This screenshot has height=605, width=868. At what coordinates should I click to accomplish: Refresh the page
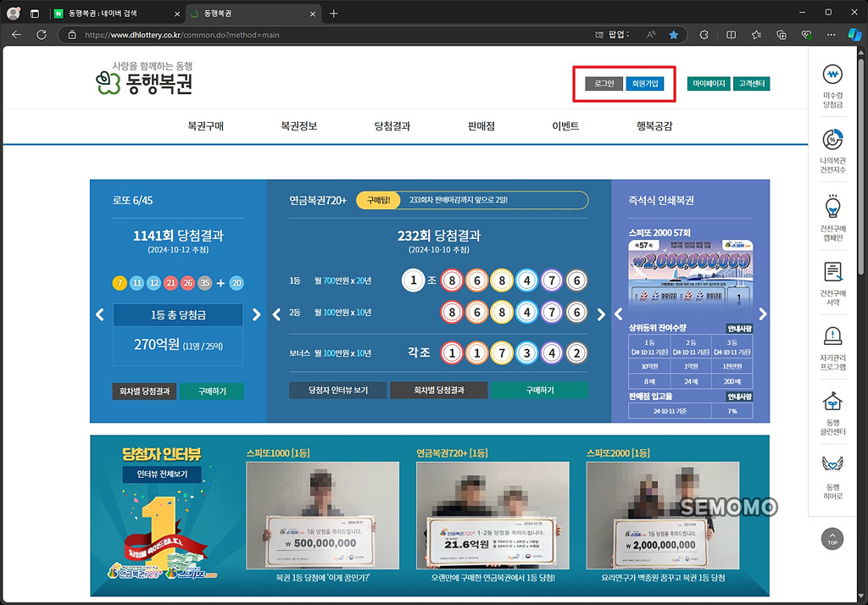(42, 35)
